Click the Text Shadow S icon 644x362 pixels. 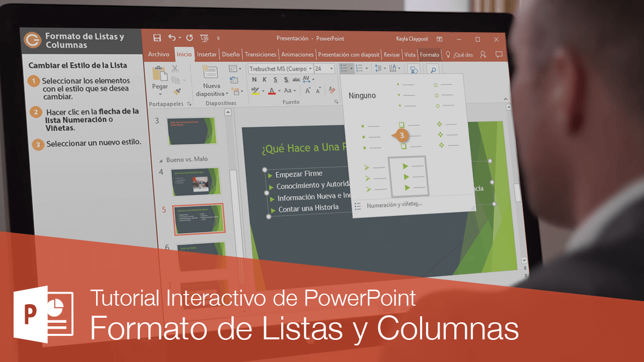[x=286, y=79]
